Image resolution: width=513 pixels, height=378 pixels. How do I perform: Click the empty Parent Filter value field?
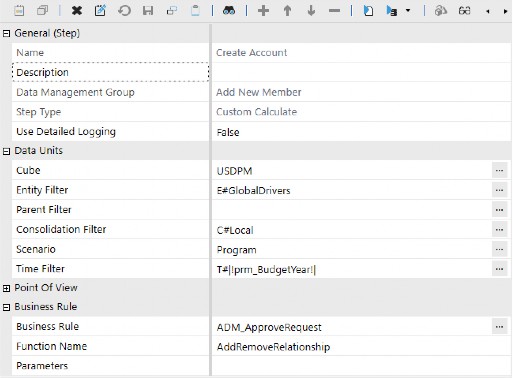[x=352, y=210]
